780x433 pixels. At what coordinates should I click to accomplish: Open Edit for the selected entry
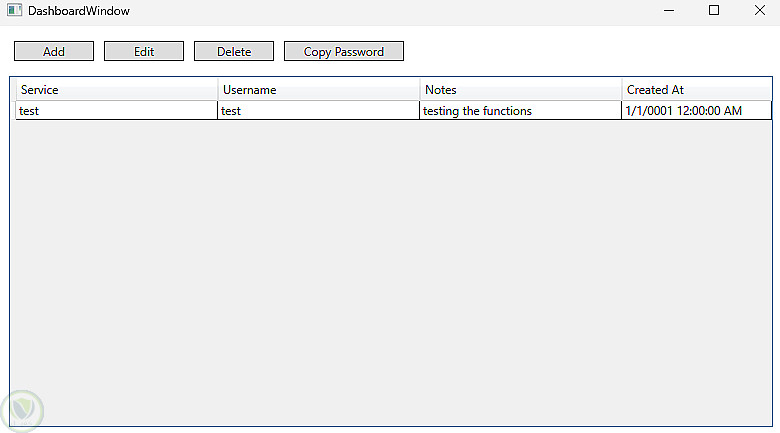point(144,51)
